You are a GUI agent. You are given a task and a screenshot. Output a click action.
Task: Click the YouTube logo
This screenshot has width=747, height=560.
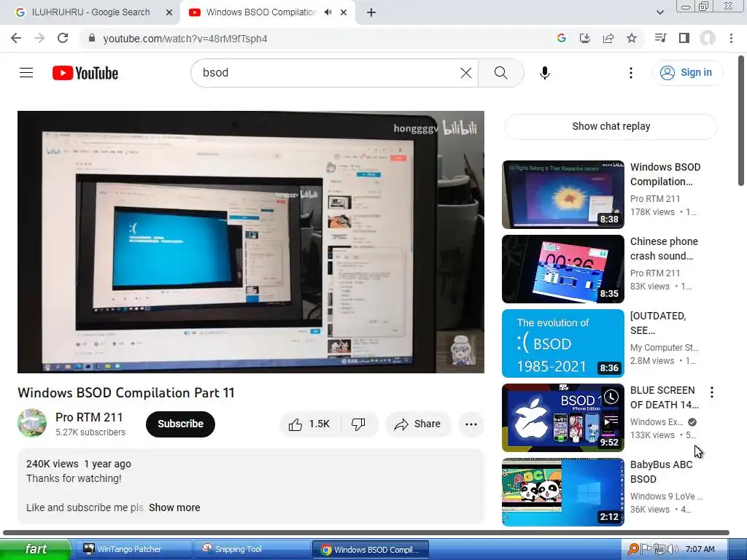coord(85,73)
